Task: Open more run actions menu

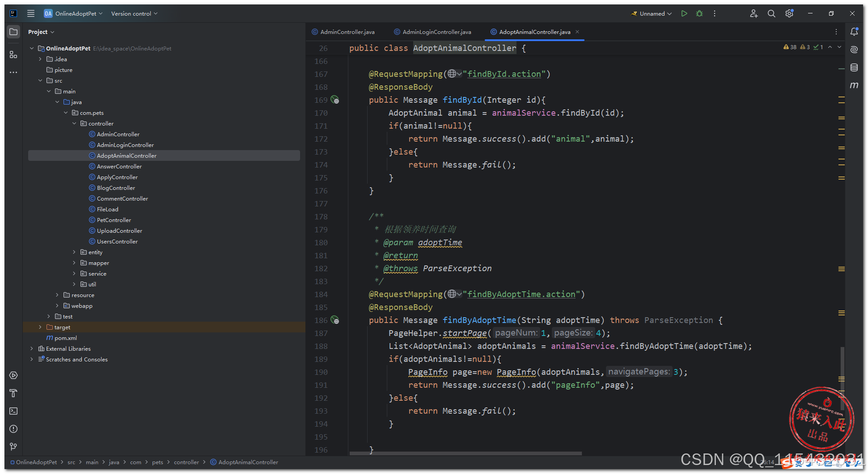Action: pyautogui.click(x=715, y=13)
